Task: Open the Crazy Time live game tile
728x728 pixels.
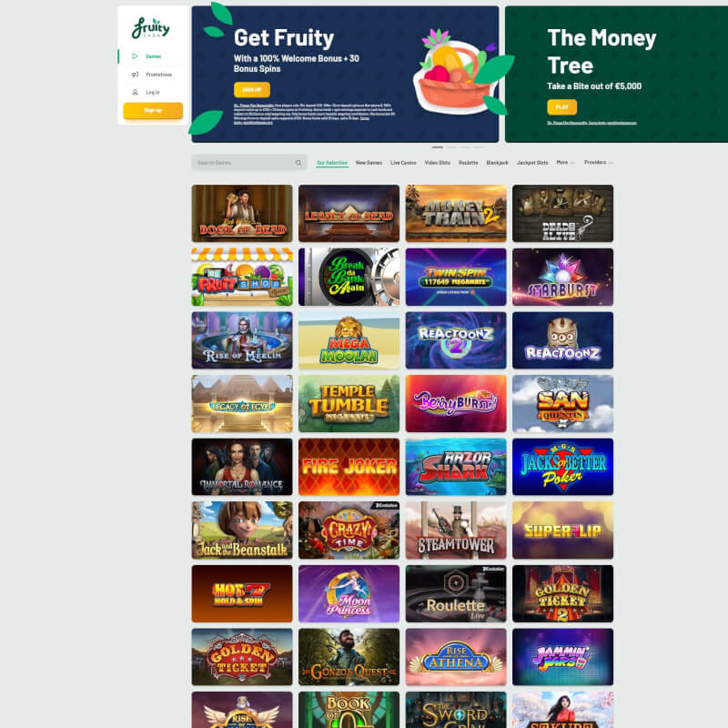Action: click(349, 531)
